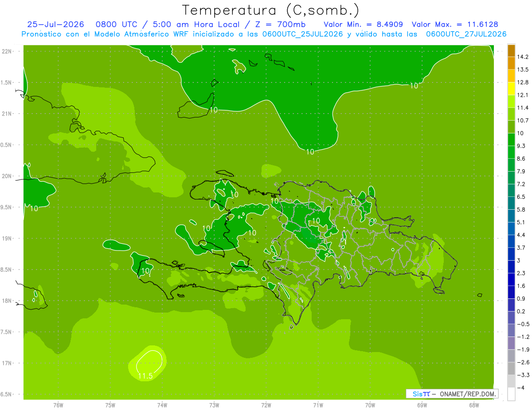Screen dimensions: 532x411
Task: Click the '18N' latitude label
Action: point(7,301)
